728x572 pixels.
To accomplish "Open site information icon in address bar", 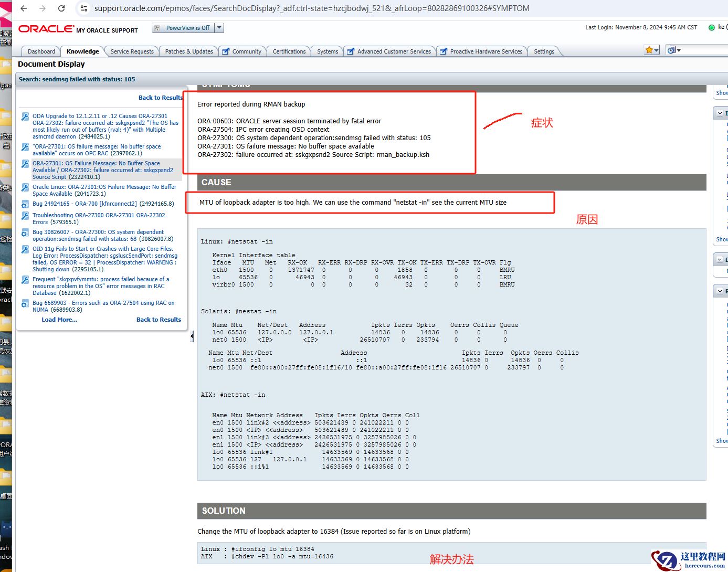I will pos(84,8).
